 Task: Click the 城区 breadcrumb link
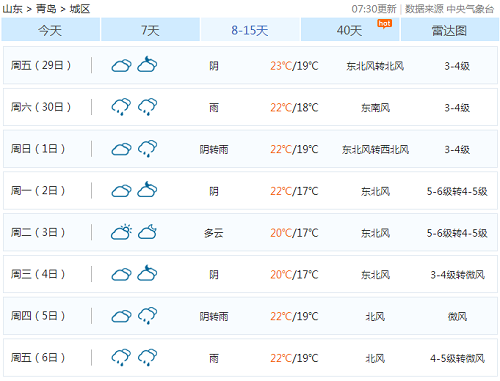click(x=80, y=9)
